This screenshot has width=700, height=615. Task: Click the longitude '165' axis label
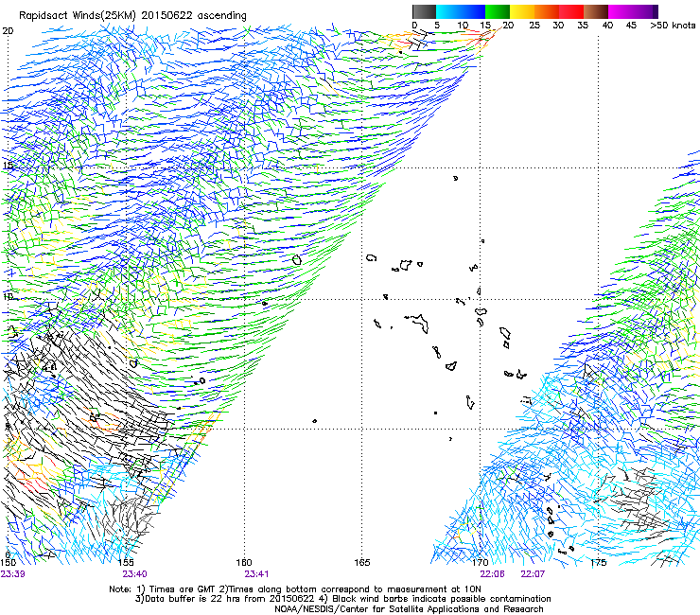pyautogui.click(x=362, y=563)
